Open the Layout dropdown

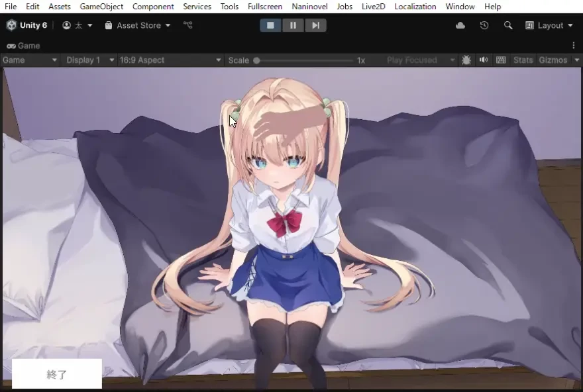coord(549,25)
